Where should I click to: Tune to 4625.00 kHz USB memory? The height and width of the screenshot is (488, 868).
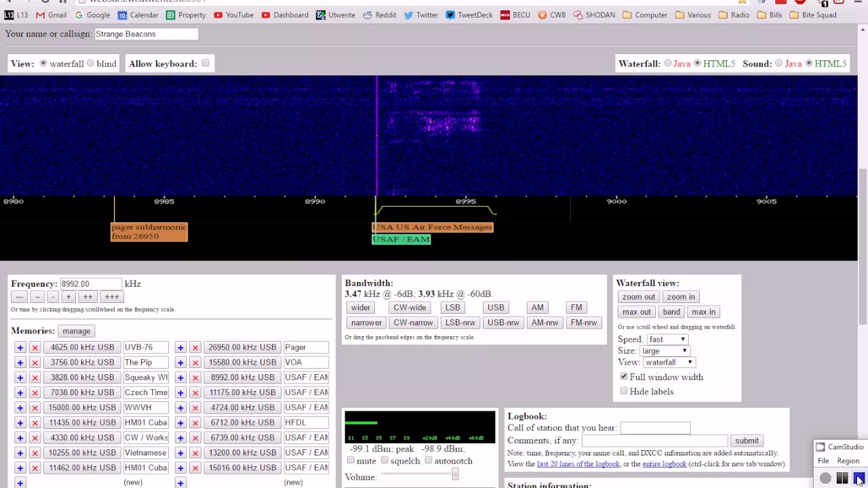[x=82, y=348]
